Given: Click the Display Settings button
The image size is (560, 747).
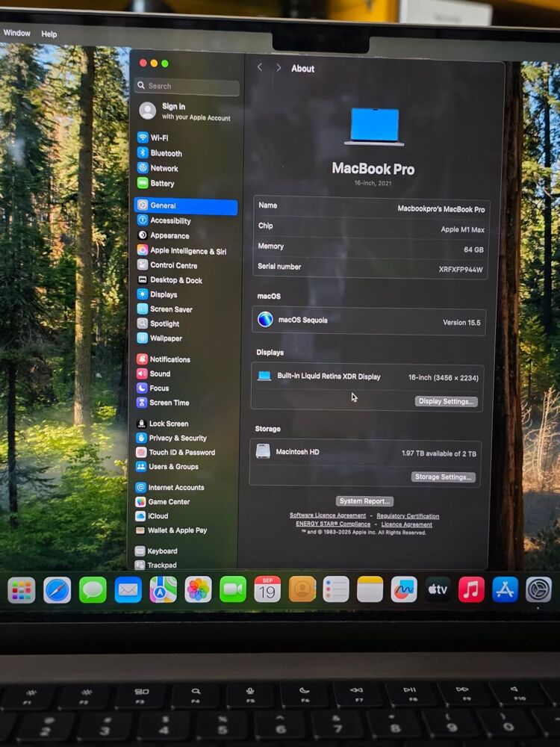Looking at the screenshot, I should [447, 402].
